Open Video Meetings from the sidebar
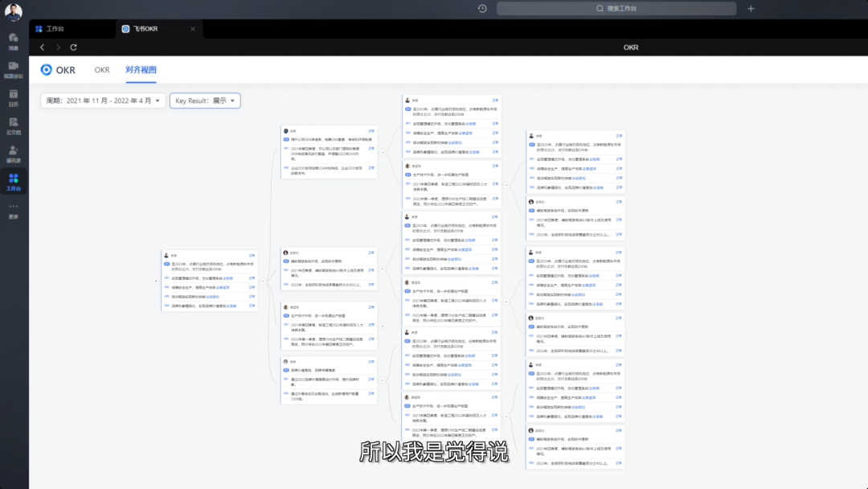 [x=14, y=68]
